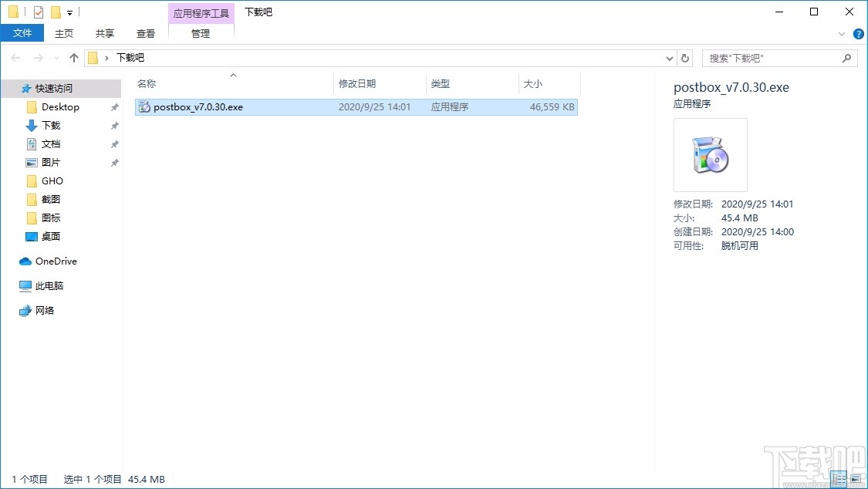Open the quick access toolbar customize dropdown
The width and height of the screenshot is (868, 489).
(x=69, y=12)
